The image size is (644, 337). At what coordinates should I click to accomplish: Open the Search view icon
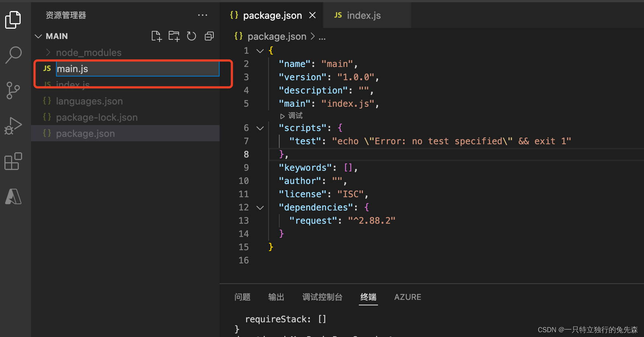pyautogui.click(x=13, y=55)
